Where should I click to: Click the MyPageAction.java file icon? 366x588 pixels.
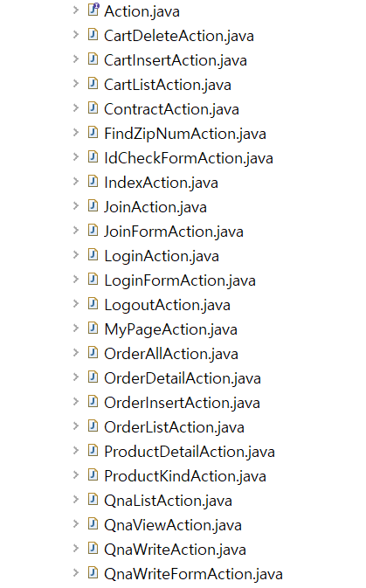click(93, 329)
